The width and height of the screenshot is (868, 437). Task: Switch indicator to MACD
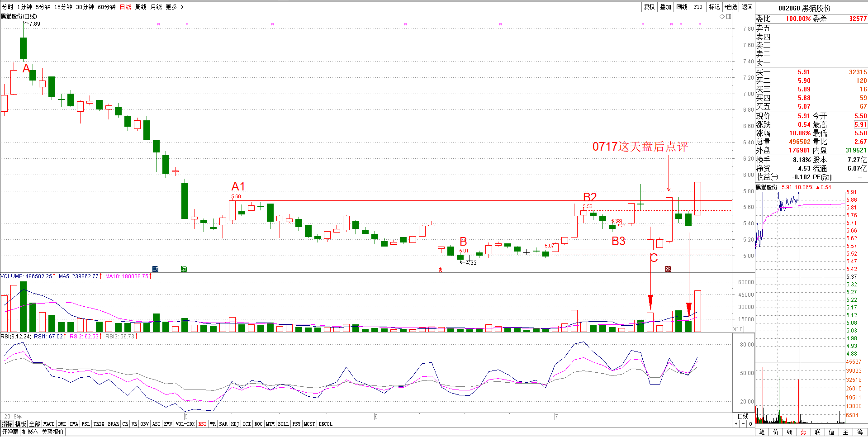coord(49,424)
